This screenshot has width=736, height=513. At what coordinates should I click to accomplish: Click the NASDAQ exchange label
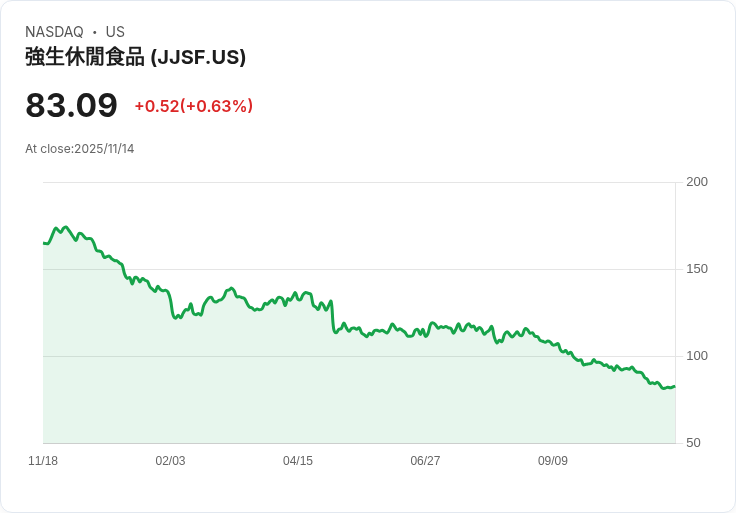tap(54, 32)
